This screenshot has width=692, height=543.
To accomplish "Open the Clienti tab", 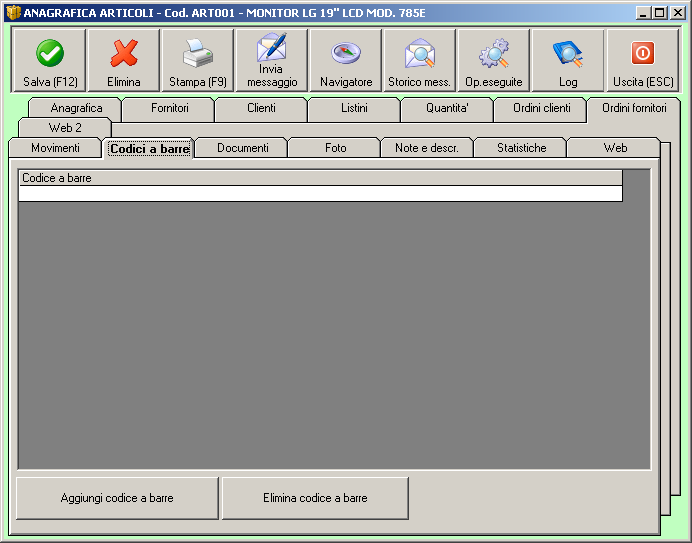I will coord(261,108).
